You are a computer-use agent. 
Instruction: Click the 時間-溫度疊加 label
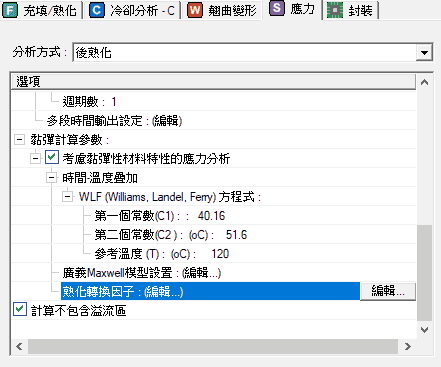(x=100, y=178)
